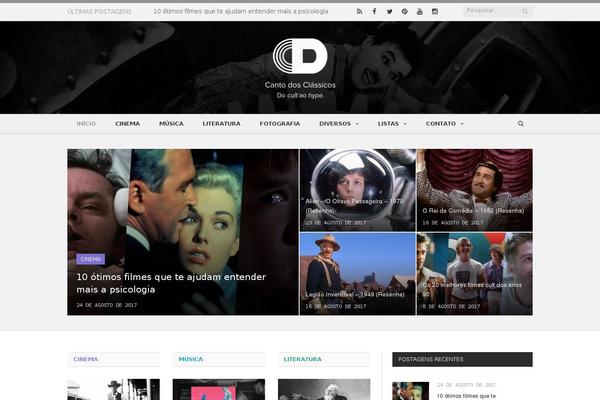
Task: Open the latest post headline in top bar
Action: (241, 11)
